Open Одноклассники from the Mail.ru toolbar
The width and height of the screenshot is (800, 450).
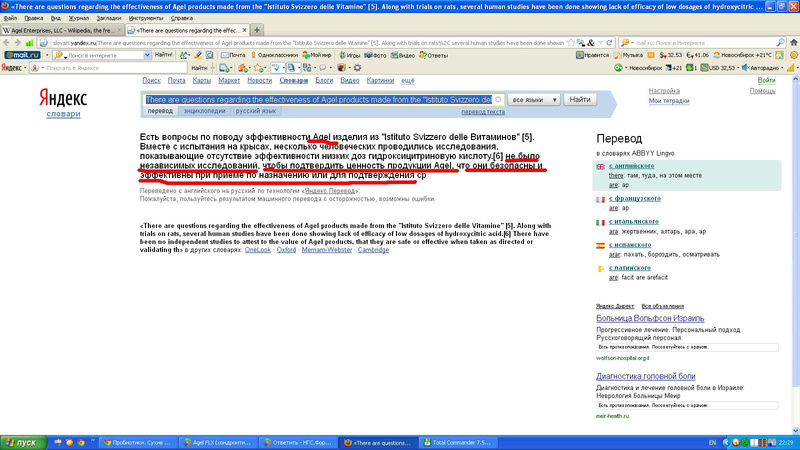[274, 55]
